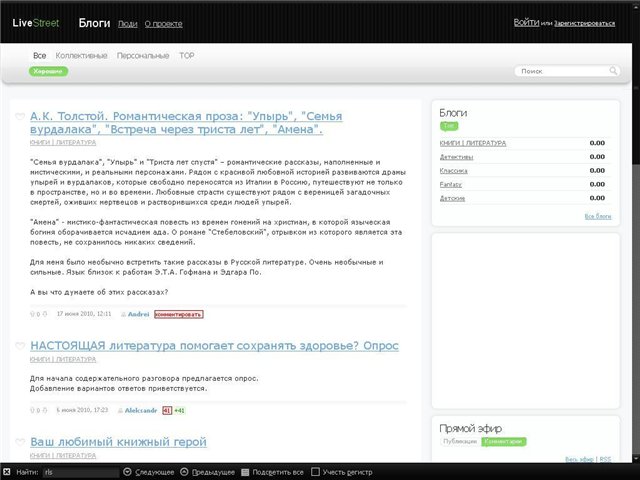Click КНИГИ | ЛИТЕРАТУРА under the Толстой post
Viewport: 640px width, 480px height.
click(x=63, y=142)
